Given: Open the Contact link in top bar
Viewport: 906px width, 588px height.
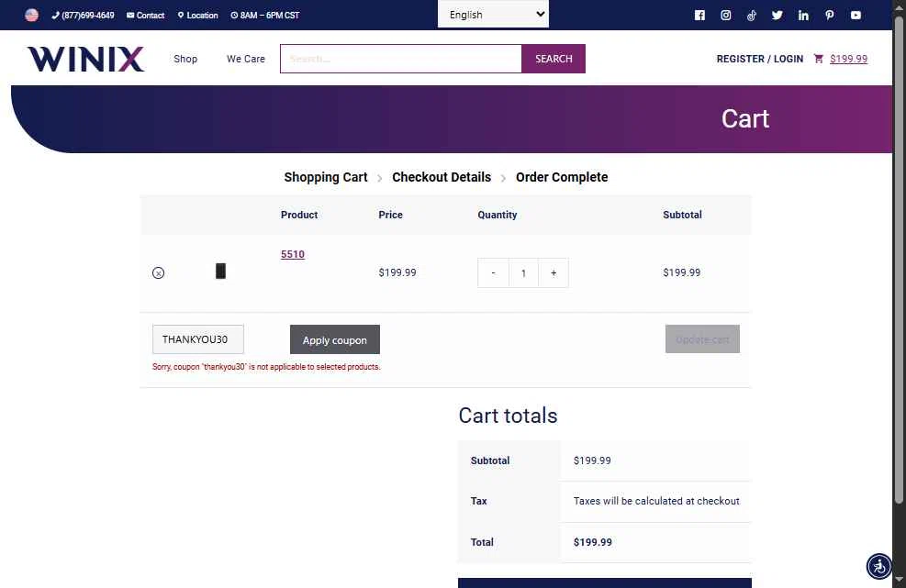Looking at the screenshot, I should click(x=146, y=15).
